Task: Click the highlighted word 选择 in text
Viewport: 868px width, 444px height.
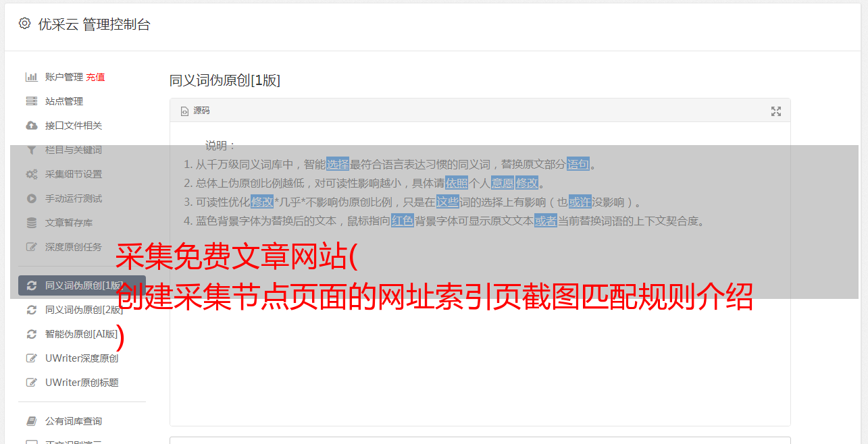Action: 338,164
